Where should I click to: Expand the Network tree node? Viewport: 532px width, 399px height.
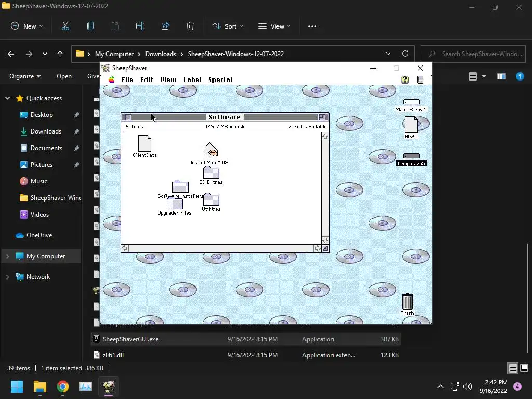coord(7,277)
